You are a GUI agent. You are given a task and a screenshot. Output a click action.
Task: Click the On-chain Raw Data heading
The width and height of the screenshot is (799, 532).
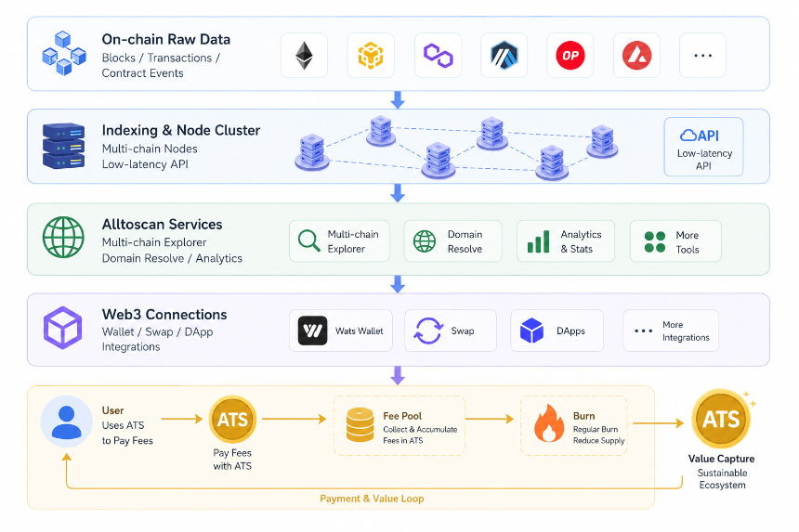(x=166, y=39)
